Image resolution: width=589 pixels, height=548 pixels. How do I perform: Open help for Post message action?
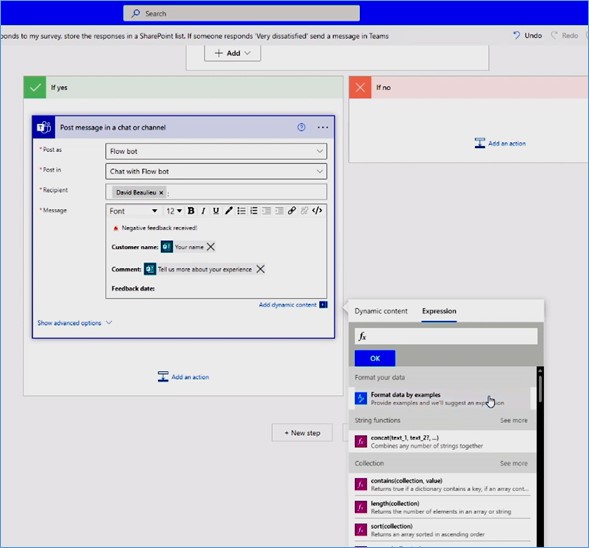[301, 127]
